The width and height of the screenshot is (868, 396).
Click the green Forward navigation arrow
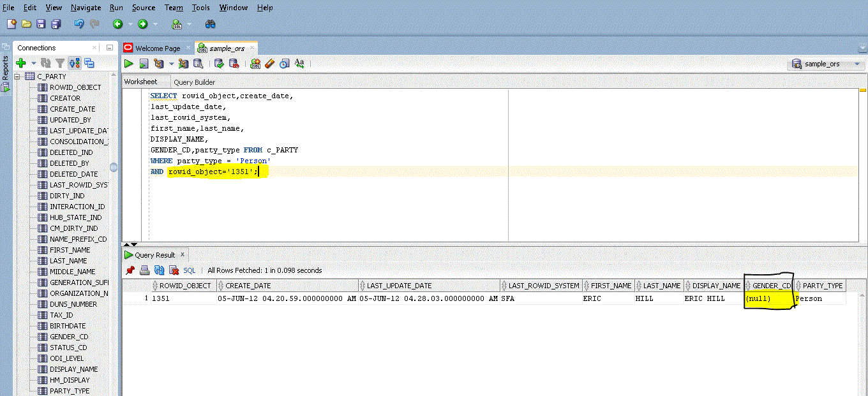coord(143,24)
